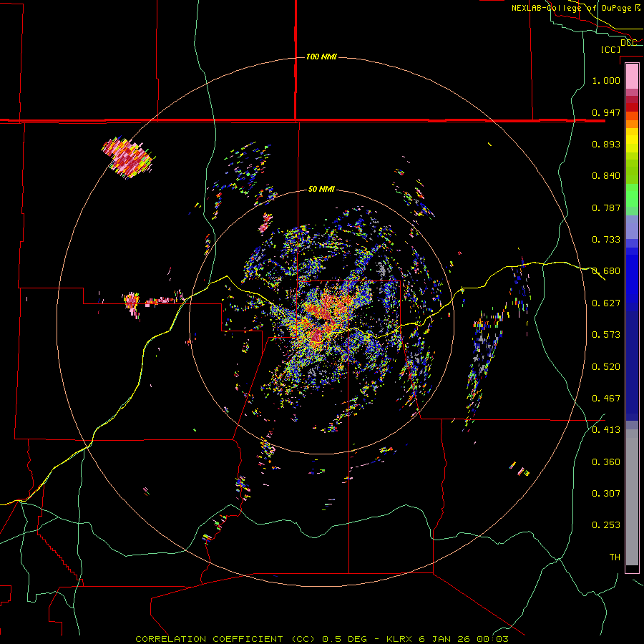
Task: Select the 0.787 legend value
Action: tap(606, 208)
